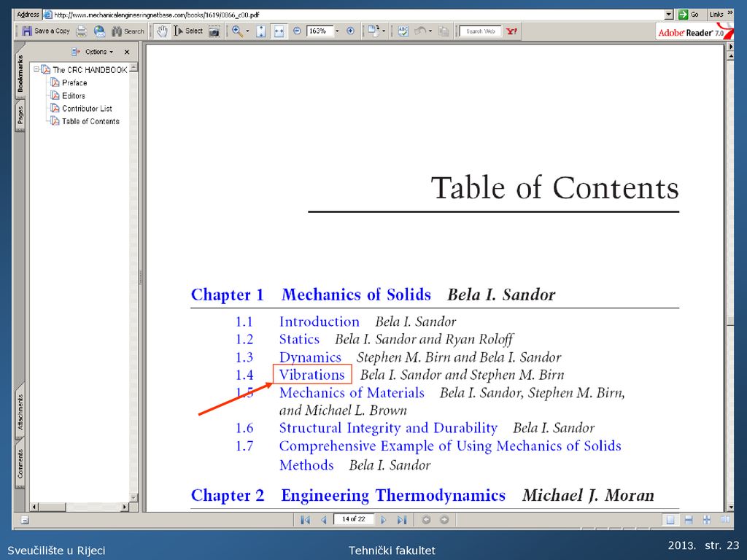Click the Fit Width icon

point(279,31)
